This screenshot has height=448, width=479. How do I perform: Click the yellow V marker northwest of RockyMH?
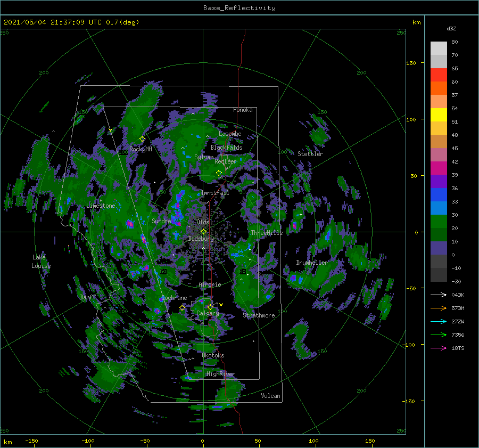pos(110,131)
